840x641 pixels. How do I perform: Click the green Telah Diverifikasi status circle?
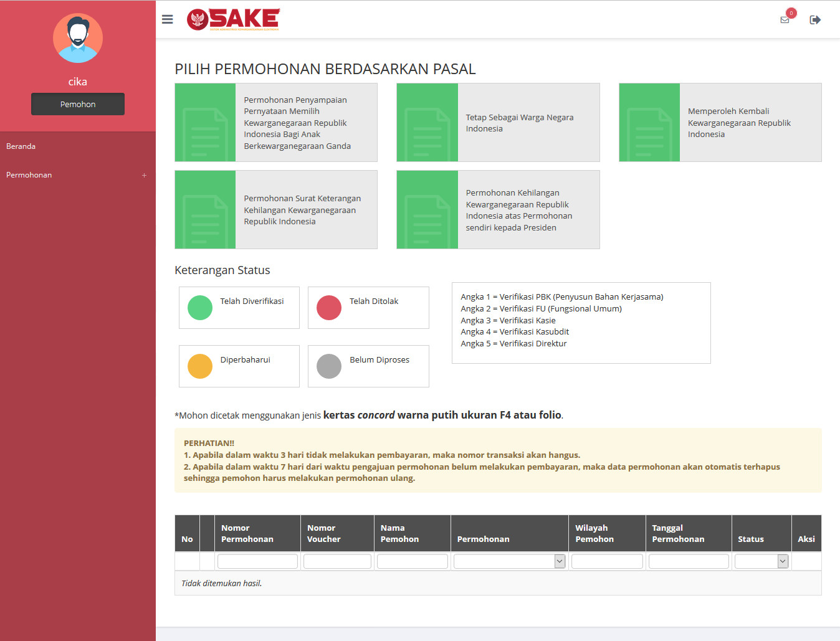coord(200,308)
